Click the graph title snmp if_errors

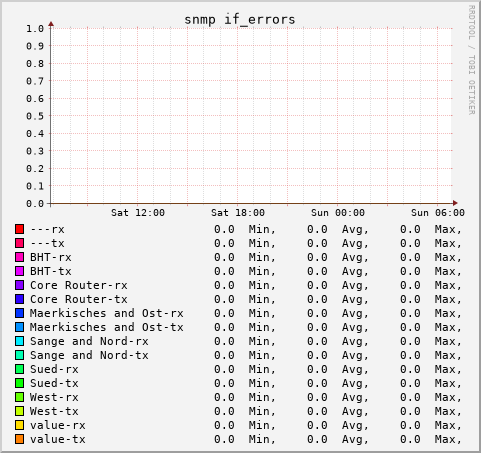(240, 19)
